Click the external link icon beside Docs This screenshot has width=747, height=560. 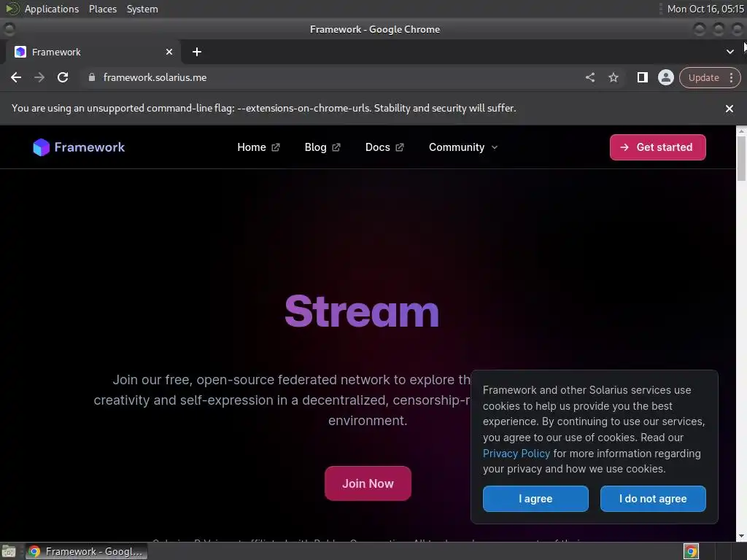tap(399, 147)
